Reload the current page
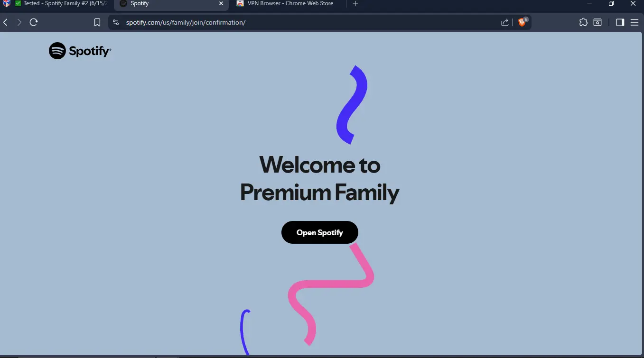This screenshot has width=644, height=358. coord(34,22)
